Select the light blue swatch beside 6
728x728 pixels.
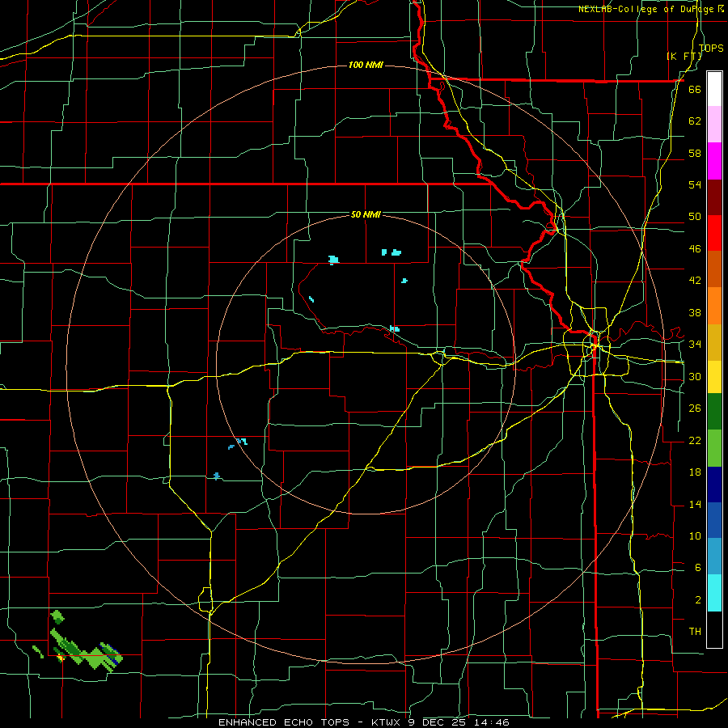[x=714, y=557]
